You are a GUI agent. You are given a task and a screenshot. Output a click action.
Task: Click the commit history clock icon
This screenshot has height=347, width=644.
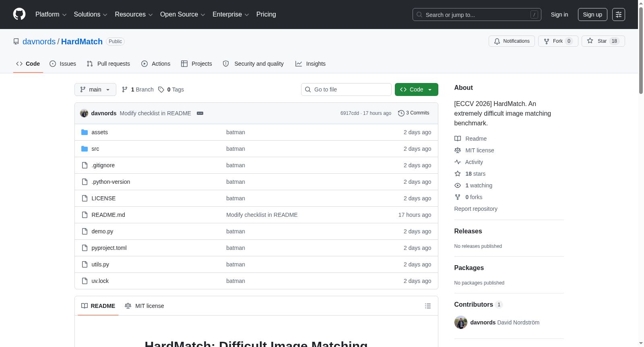[x=401, y=113]
